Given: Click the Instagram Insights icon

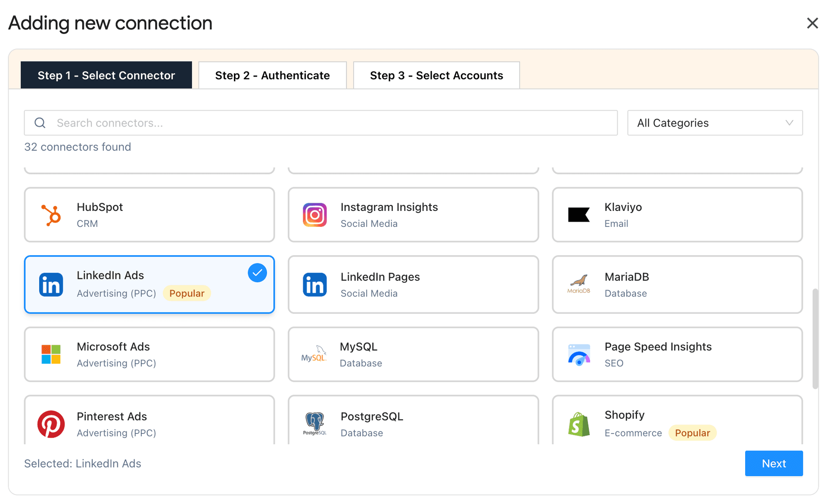Looking at the screenshot, I should point(315,214).
